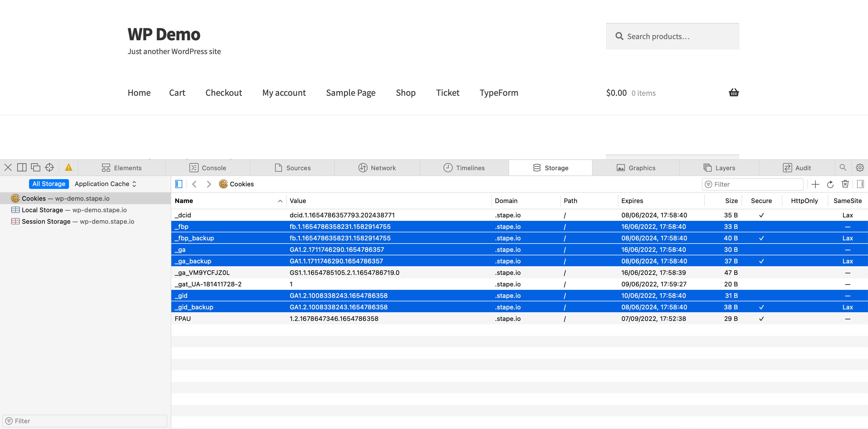Select the _fbp cookie name
The width and height of the screenshot is (868, 429).
(182, 227)
